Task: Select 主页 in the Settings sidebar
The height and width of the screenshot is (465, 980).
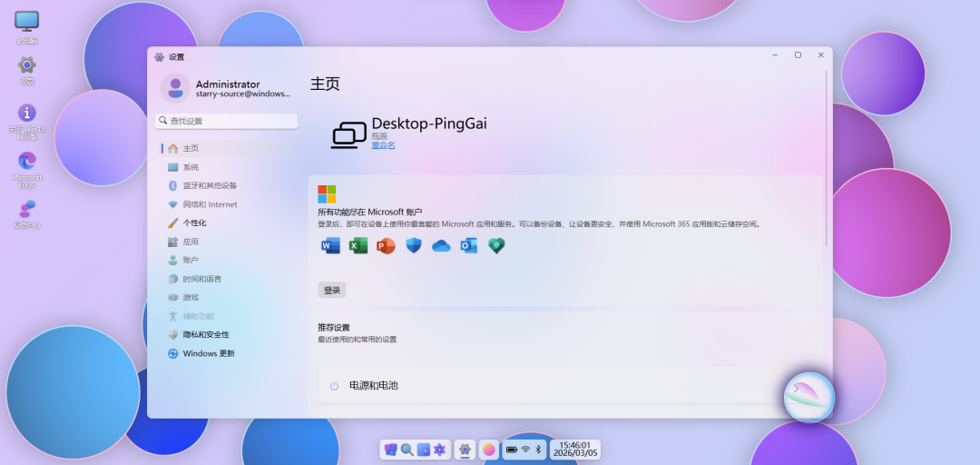Action: coord(226,148)
